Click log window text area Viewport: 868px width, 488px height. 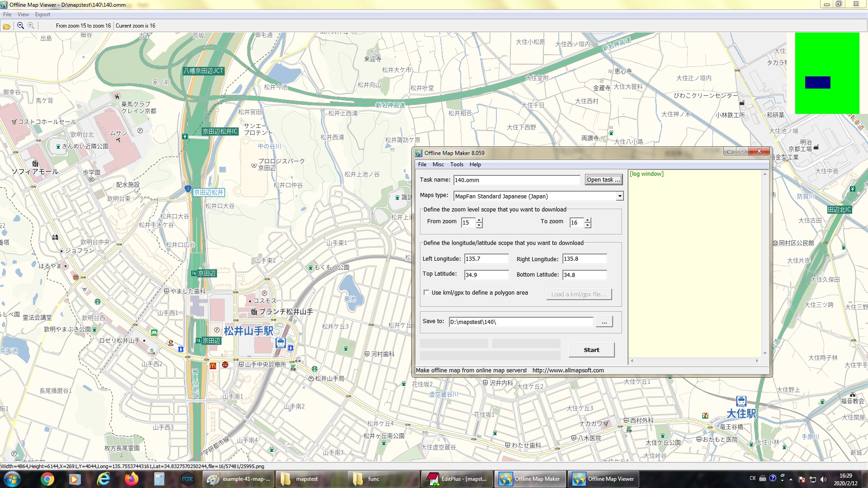(695, 263)
